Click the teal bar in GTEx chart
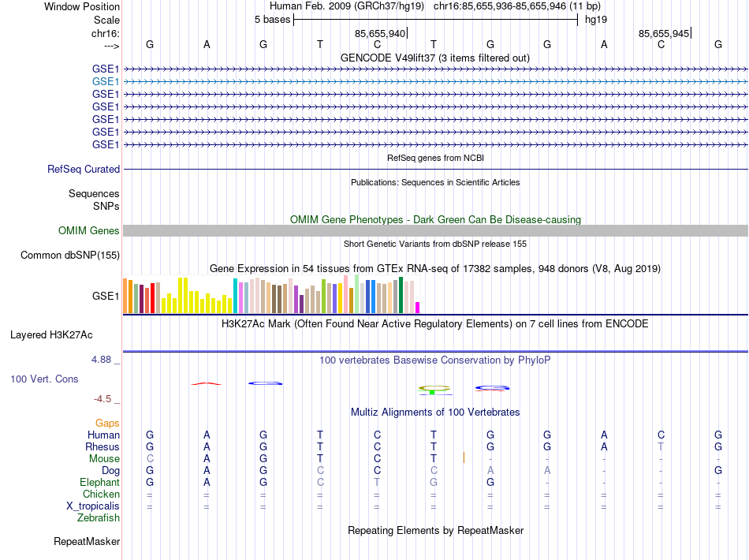The image size is (749, 560). [x=235, y=296]
